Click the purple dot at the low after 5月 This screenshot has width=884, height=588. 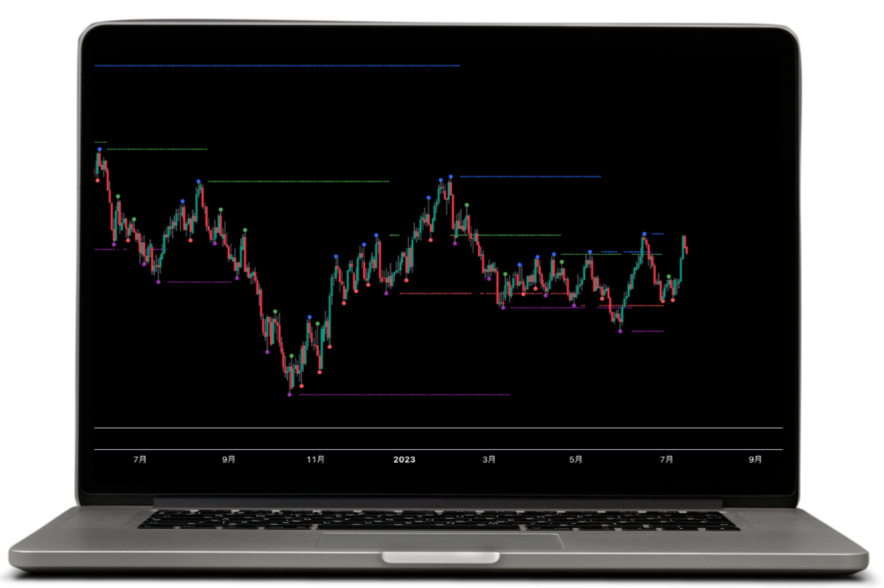pyautogui.click(x=620, y=331)
